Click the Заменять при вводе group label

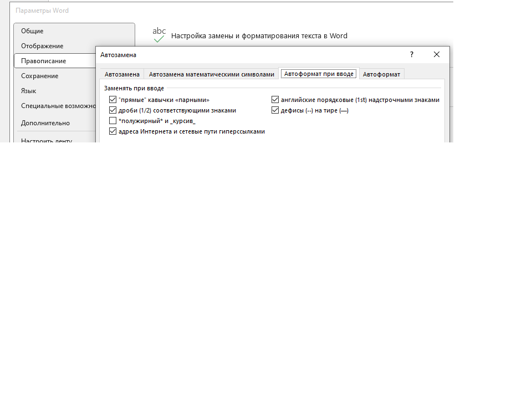[134, 88]
